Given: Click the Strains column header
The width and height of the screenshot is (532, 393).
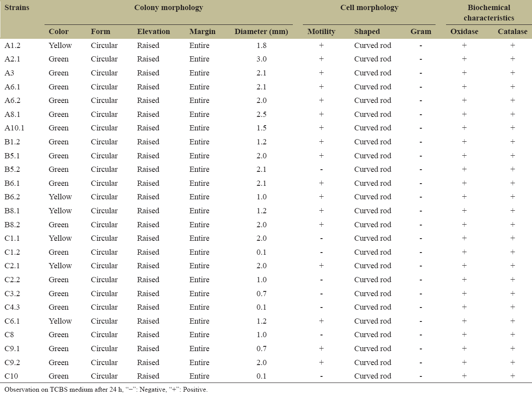Looking at the screenshot, I should tap(17, 8).
